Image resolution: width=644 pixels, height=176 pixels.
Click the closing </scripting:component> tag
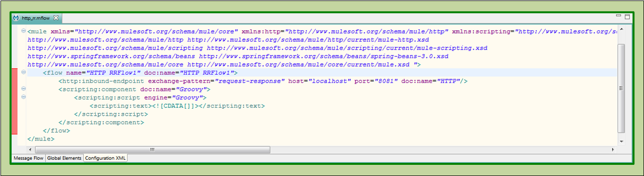pyautogui.click(x=101, y=122)
